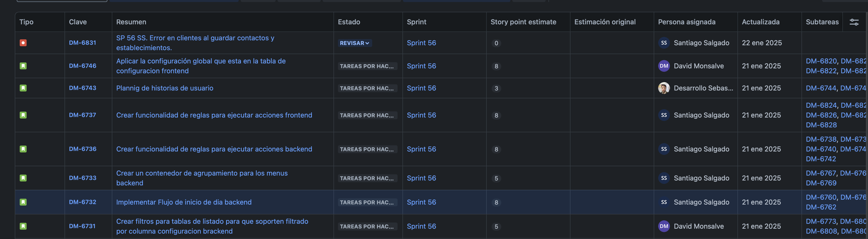
Task: Click the story icon in DM-6733 row
Action: point(23,178)
